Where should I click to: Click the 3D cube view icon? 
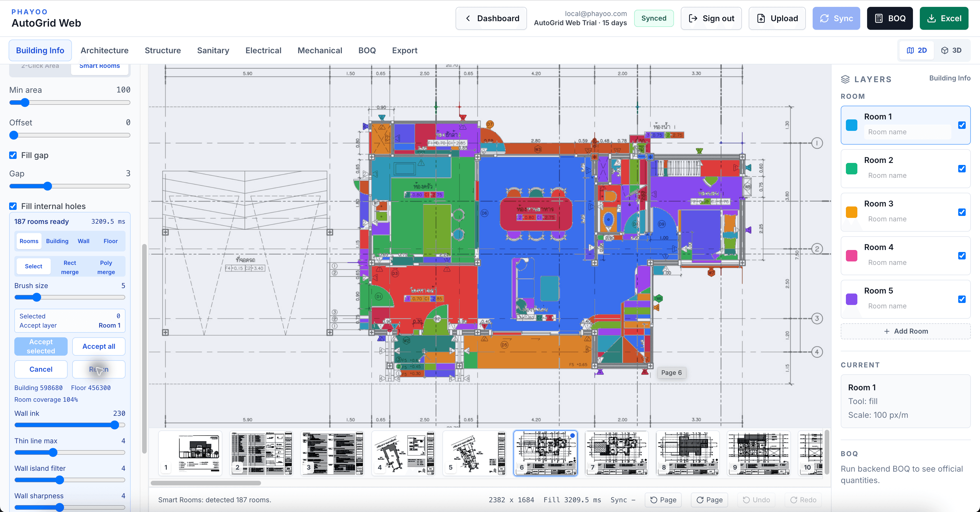click(945, 50)
